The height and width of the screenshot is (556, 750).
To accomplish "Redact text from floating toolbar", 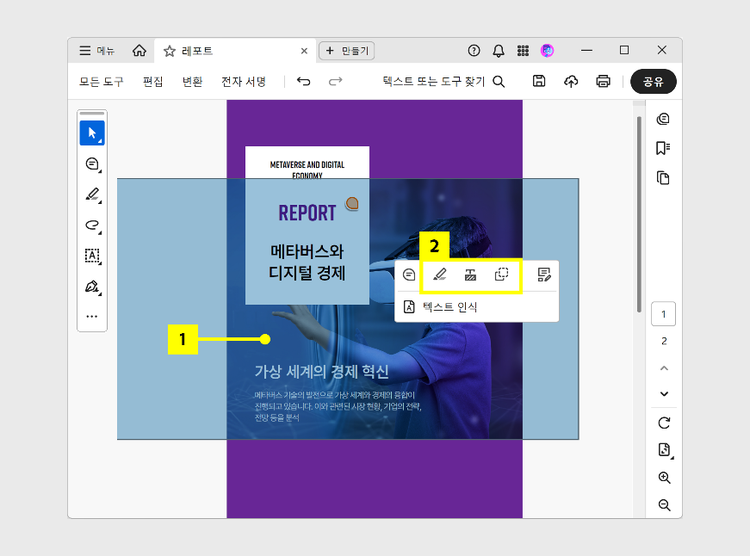I will pyautogui.click(x=470, y=275).
